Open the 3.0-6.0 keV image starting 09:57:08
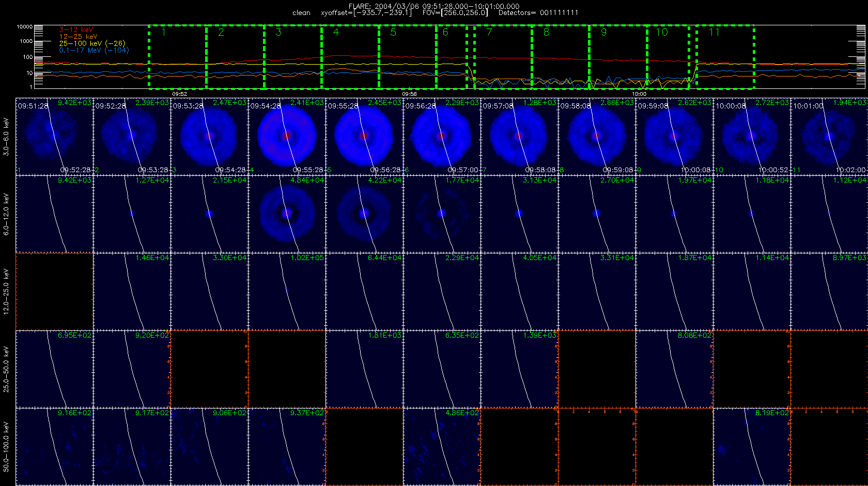The width and height of the screenshot is (868, 486). (x=519, y=136)
